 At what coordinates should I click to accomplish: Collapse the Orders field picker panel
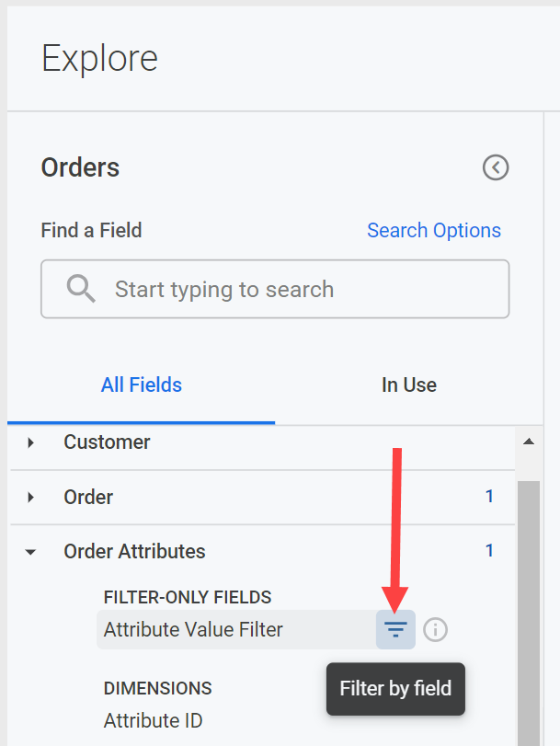496,167
